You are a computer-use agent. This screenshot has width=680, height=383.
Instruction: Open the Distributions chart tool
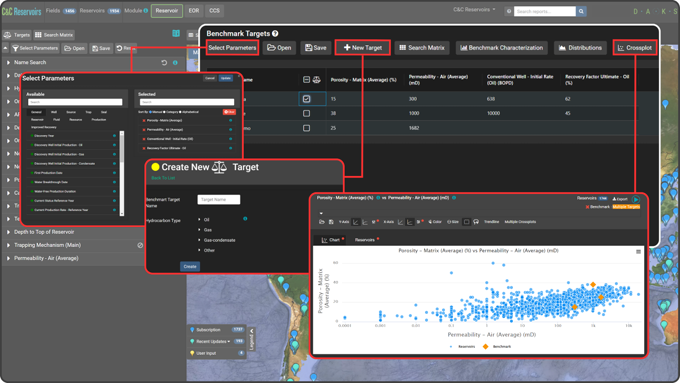580,48
